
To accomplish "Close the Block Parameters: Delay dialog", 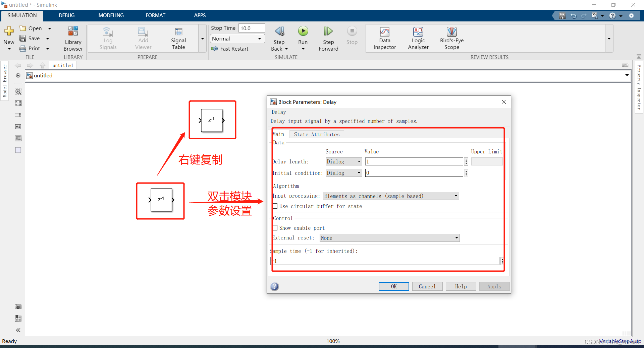I will tap(503, 102).
